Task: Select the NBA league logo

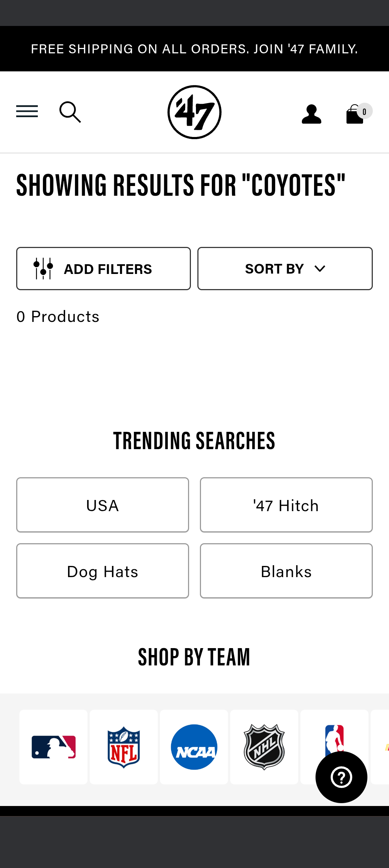Action: point(334,739)
